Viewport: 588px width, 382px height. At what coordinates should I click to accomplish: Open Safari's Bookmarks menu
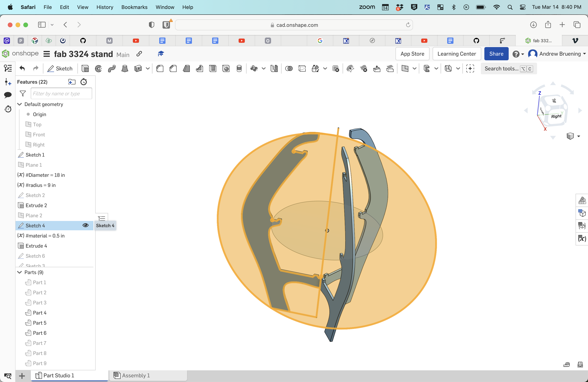[134, 7]
